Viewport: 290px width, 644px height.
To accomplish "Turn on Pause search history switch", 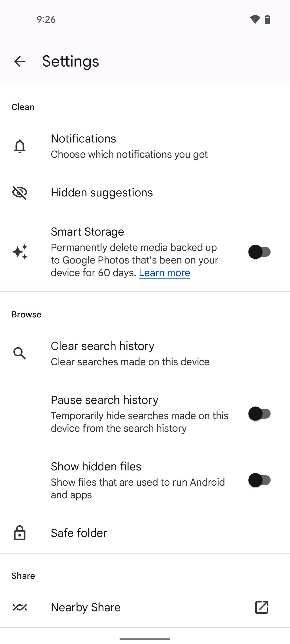I will [x=259, y=414].
